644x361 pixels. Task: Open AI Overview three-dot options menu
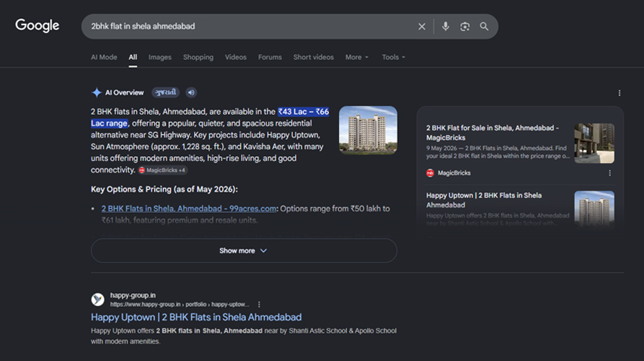pyautogui.click(x=619, y=93)
